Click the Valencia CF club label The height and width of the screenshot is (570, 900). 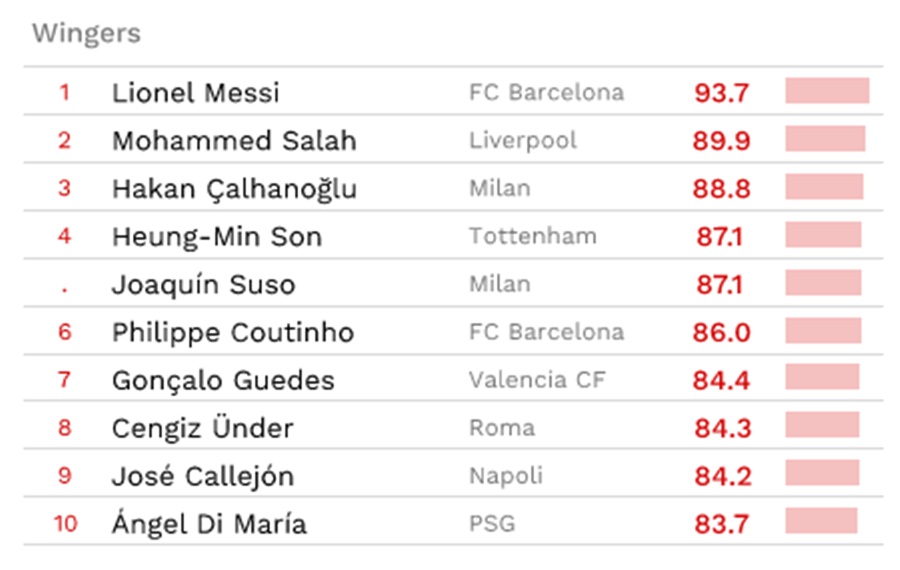[x=537, y=380]
